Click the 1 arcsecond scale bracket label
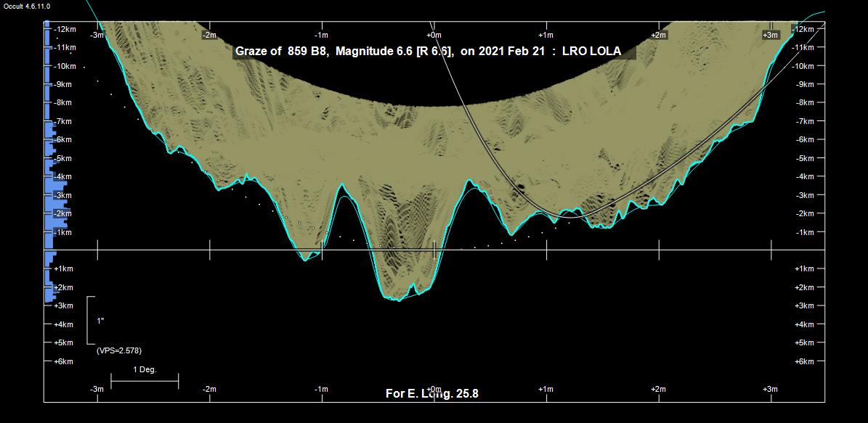 (100, 320)
